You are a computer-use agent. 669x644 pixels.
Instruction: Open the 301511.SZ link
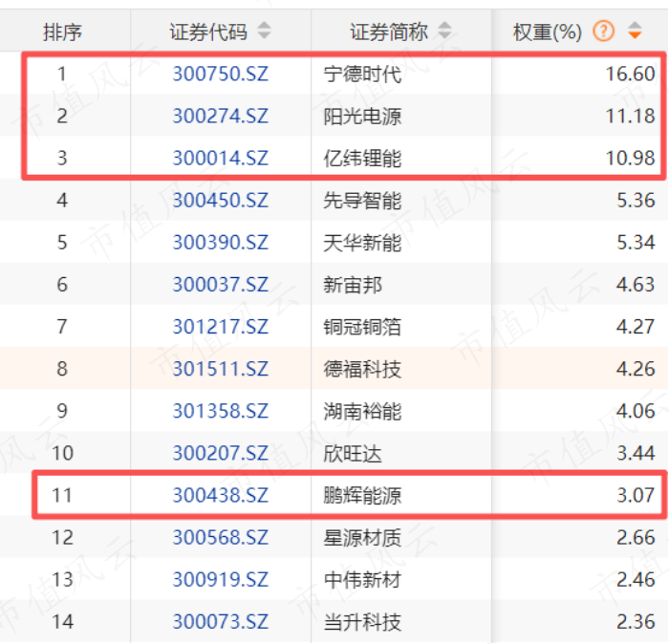click(x=220, y=369)
